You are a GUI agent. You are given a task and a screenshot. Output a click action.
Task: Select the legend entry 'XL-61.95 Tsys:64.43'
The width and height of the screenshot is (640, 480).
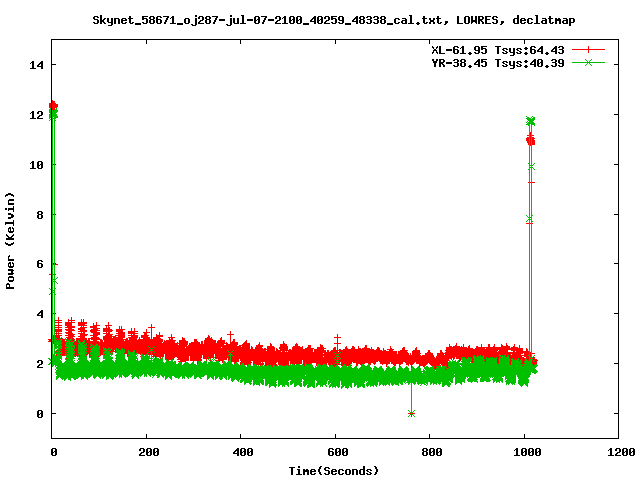pos(498,50)
